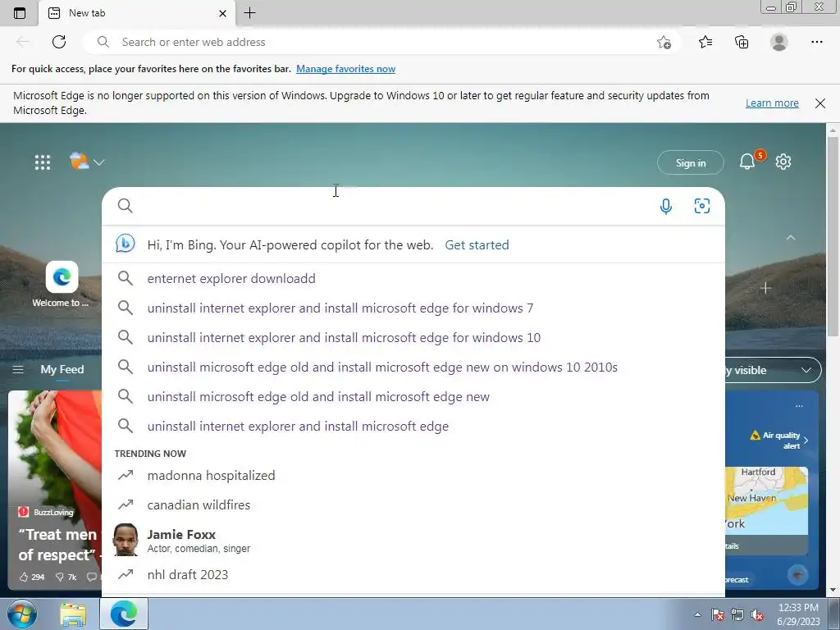Open Air quality alert

(x=779, y=440)
